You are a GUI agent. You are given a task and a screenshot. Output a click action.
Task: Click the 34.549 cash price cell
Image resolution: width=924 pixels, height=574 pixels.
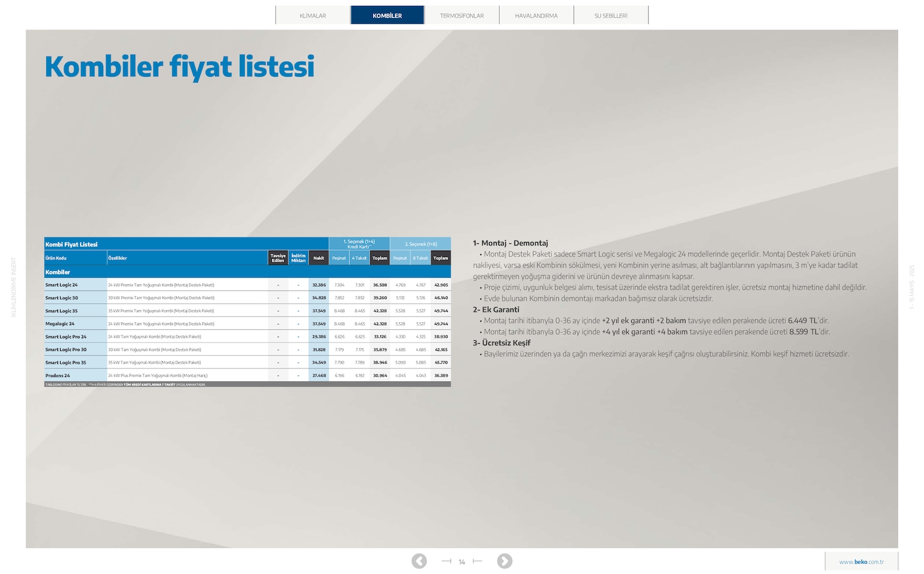[x=319, y=363]
